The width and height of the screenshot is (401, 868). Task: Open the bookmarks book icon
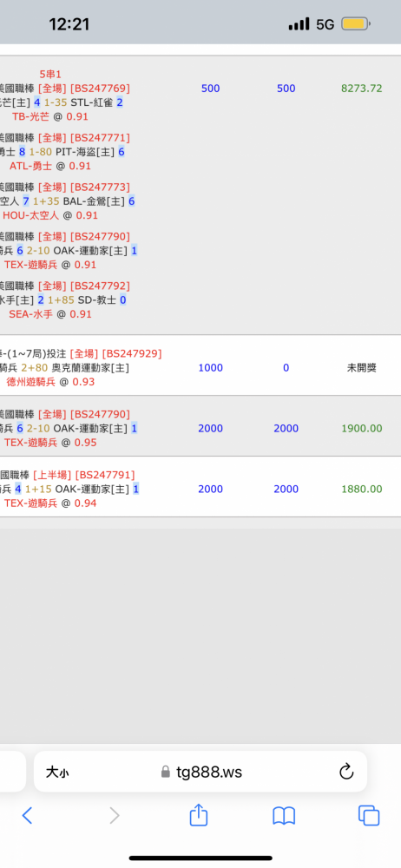pos(284,816)
